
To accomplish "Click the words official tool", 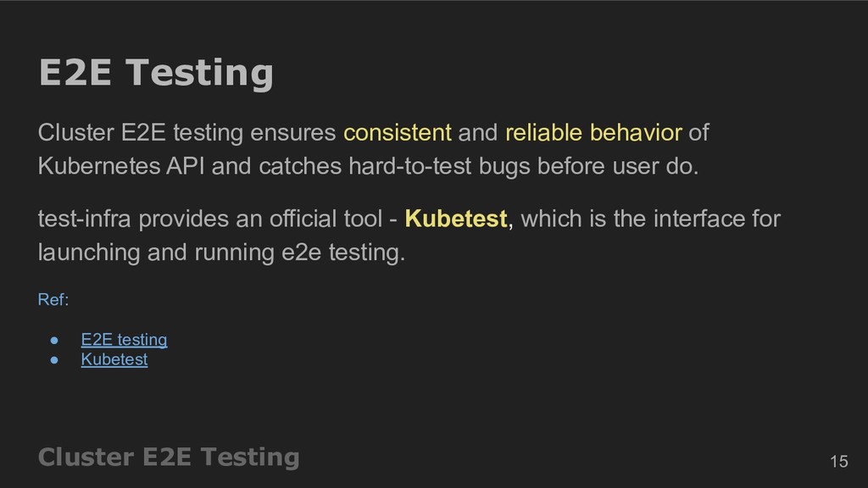I will 326,219.
